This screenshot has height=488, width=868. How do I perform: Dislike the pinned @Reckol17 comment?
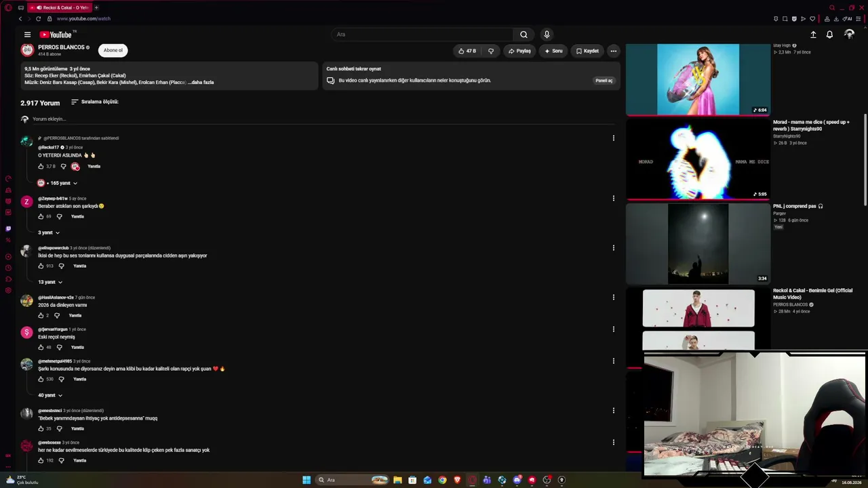pyautogui.click(x=63, y=167)
